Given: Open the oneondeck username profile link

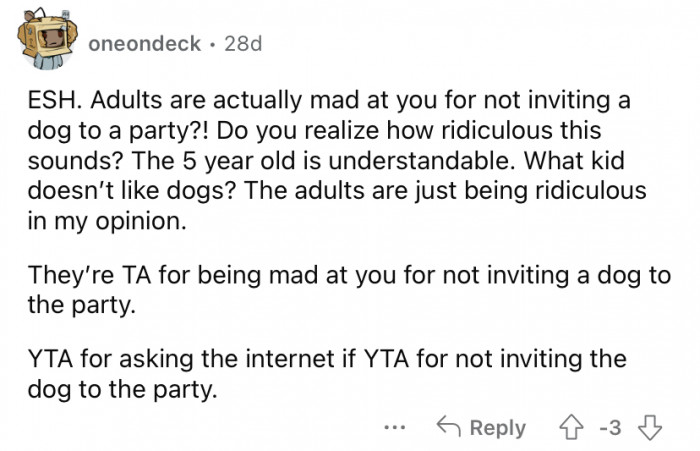Looking at the screenshot, I should pyautogui.click(x=144, y=45).
